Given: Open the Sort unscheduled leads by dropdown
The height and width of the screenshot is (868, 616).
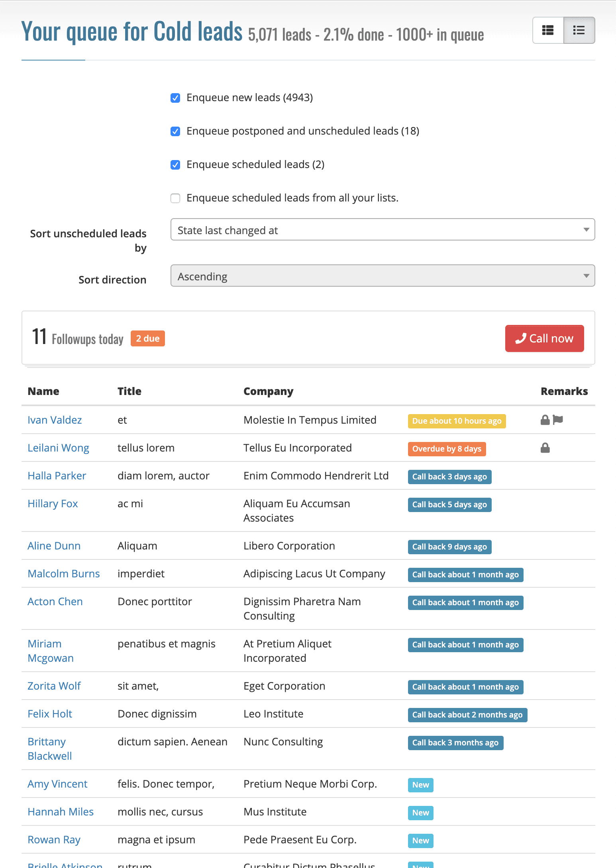Looking at the screenshot, I should (383, 229).
